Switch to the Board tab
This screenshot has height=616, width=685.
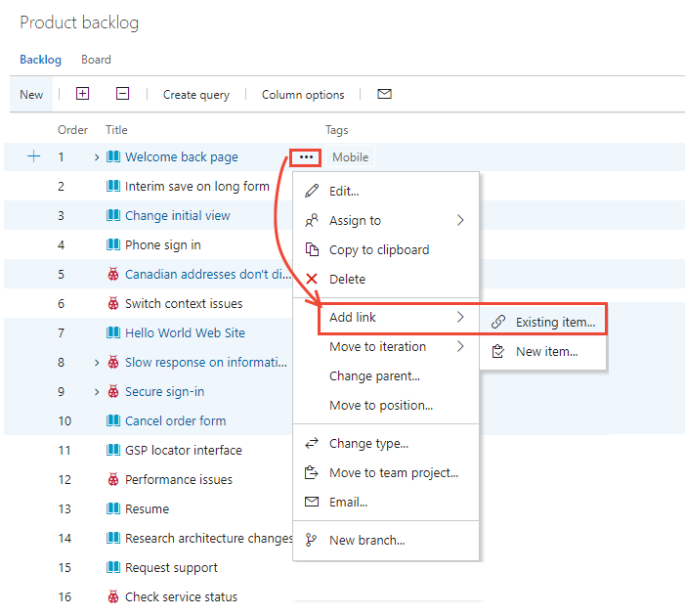[x=96, y=60]
